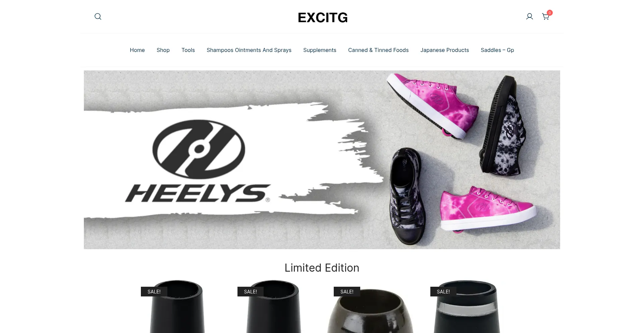View the shopping cart icon
This screenshot has width=644, height=333.
pyautogui.click(x=545, y=17)
